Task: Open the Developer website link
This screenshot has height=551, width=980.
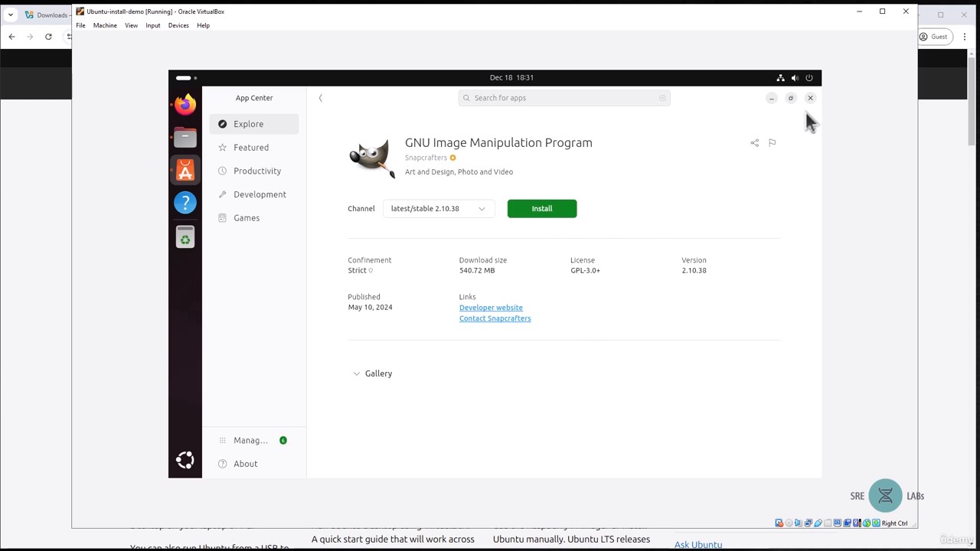Action: [491, 308]
